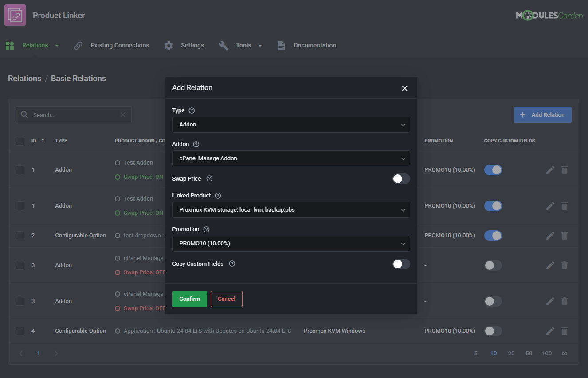Toggle copy custom fields for row ID 2
The width and height of the screenshot is (588, 378).
(x=493, y=236)
